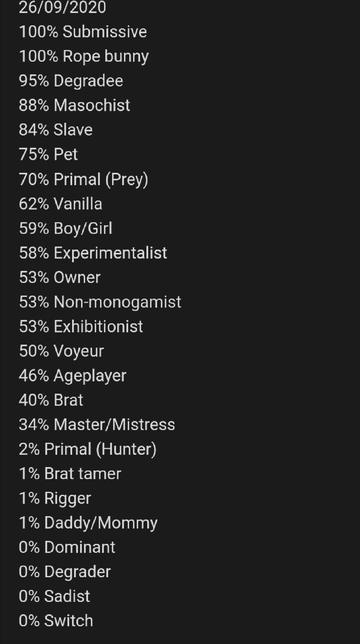Click the 50% Voyeur result
360x644 pixels.
pyautogui.click(x=61, y=351)
